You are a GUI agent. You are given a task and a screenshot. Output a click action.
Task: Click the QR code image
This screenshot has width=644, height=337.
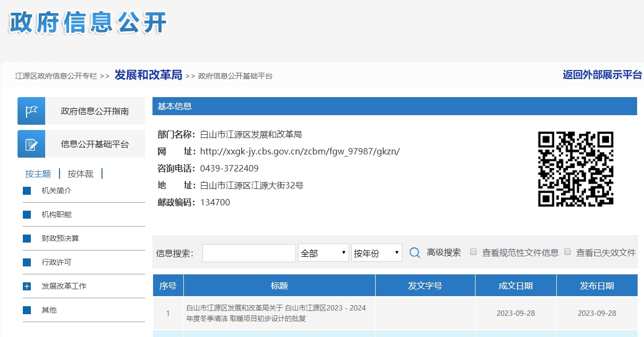(575, 169)
